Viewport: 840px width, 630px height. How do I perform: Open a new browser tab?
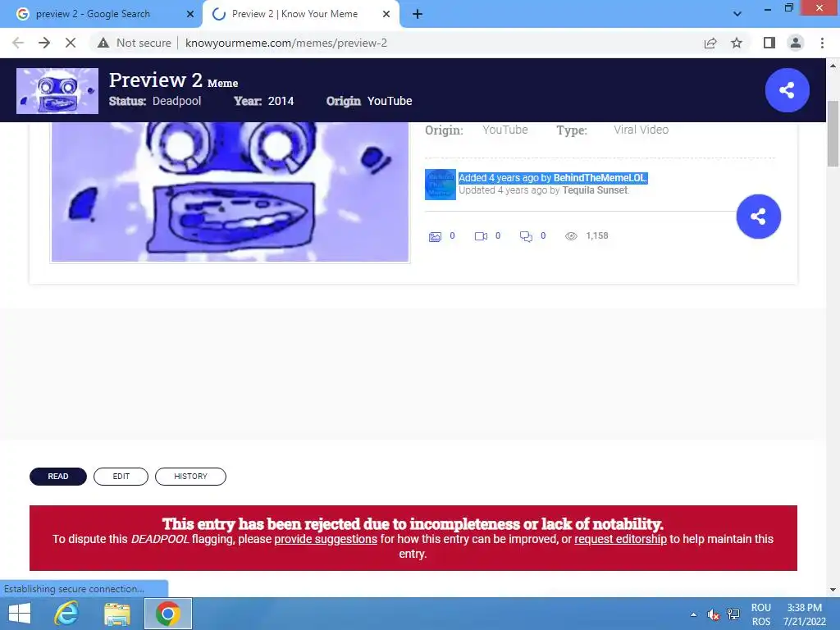[x=418, y=15]
